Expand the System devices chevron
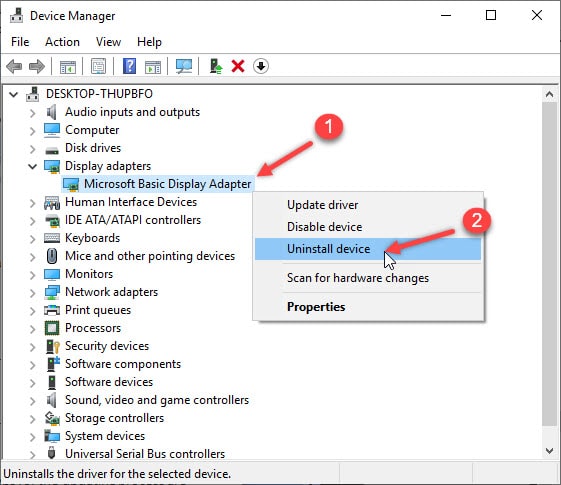This screenshot has height=485, width=561. point(33,437)
